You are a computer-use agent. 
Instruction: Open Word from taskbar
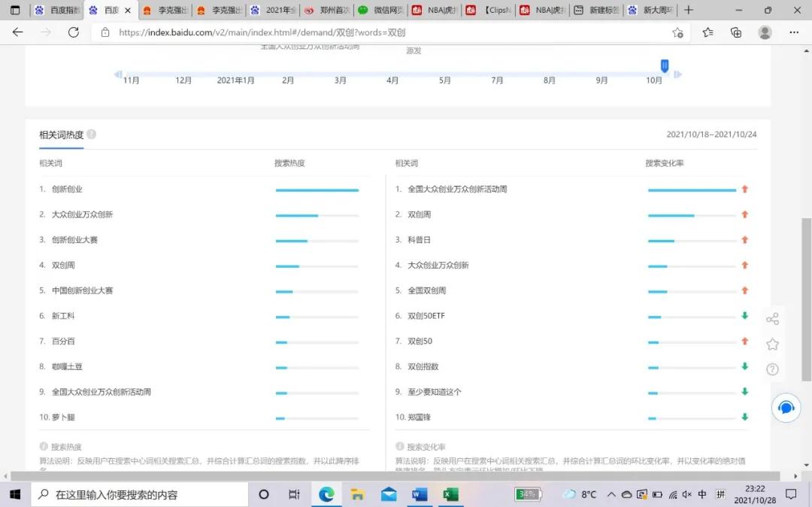click(420, 494)
